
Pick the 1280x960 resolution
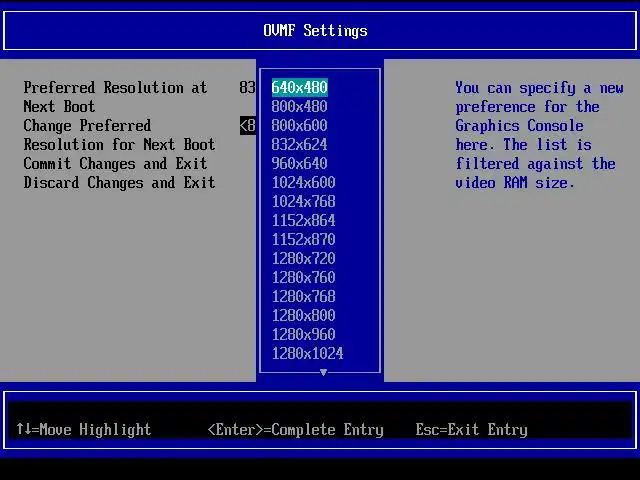coord(304,334)
